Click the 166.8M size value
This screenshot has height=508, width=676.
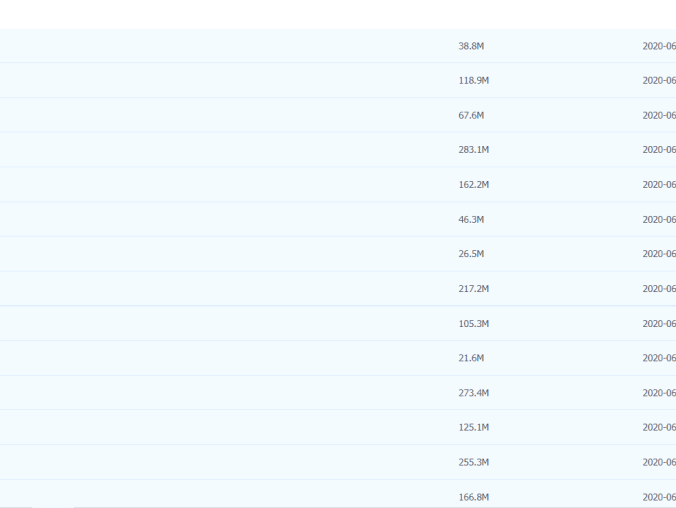pos(473,497)
